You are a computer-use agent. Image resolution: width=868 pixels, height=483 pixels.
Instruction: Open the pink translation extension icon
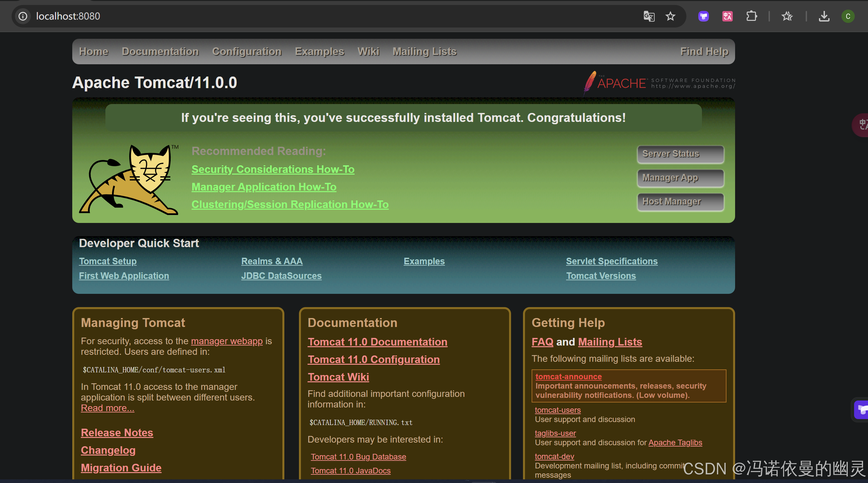(x=727, y=16)
